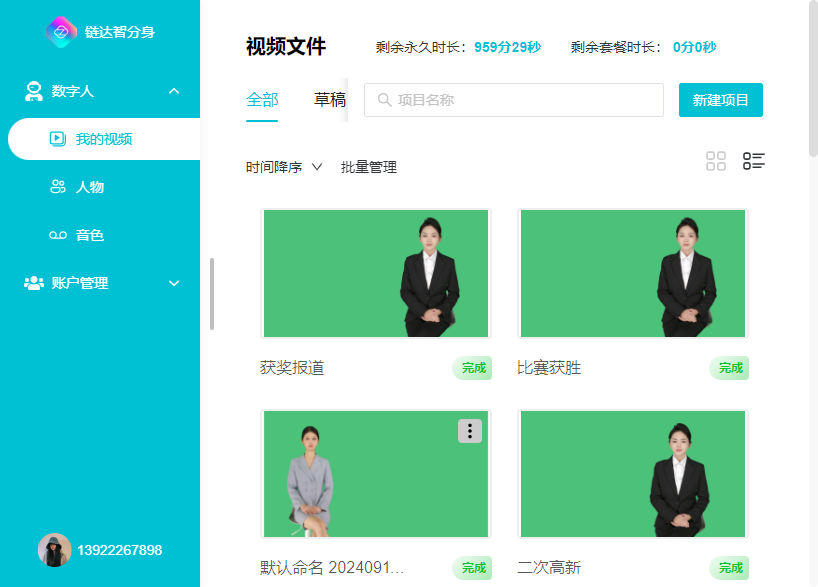Click the 批量管理 button
The height and width of the screenshot is (587, 818).
pos(369,167)
